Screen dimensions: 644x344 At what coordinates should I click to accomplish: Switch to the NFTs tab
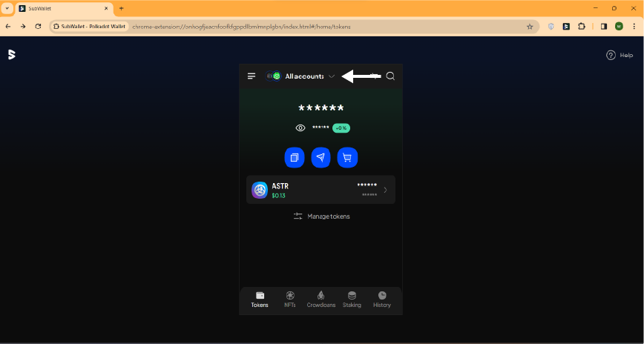tap(290, 299)
